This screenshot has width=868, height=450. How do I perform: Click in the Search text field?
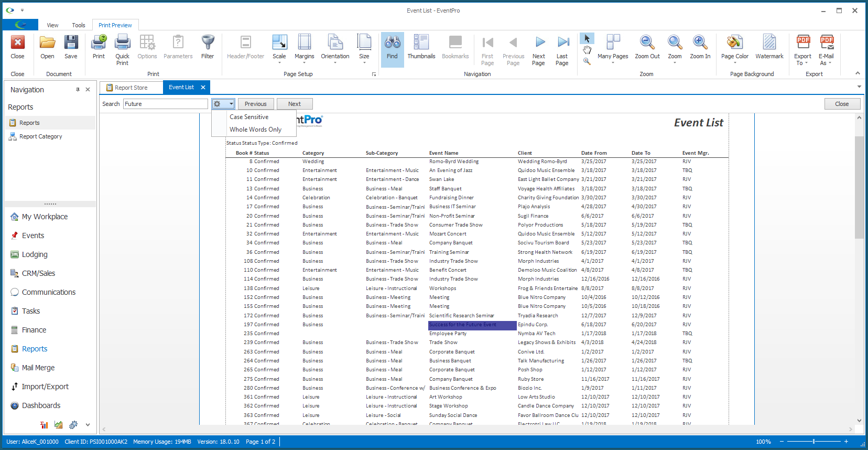[x=166, y=104]
